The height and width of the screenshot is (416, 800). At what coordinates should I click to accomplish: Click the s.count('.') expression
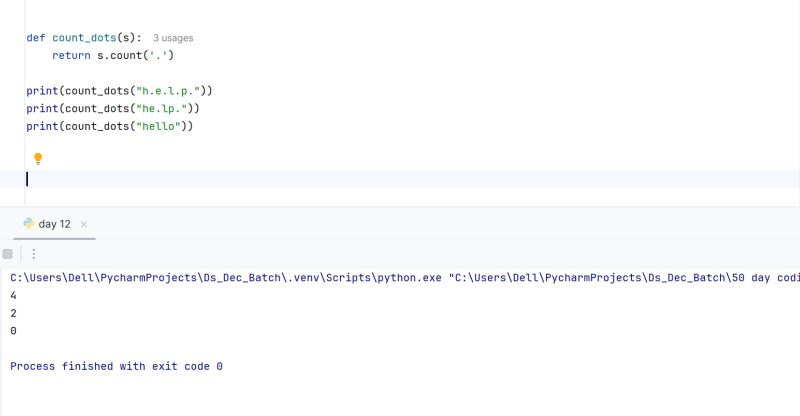pyautogui.click(x=136, y=55)
